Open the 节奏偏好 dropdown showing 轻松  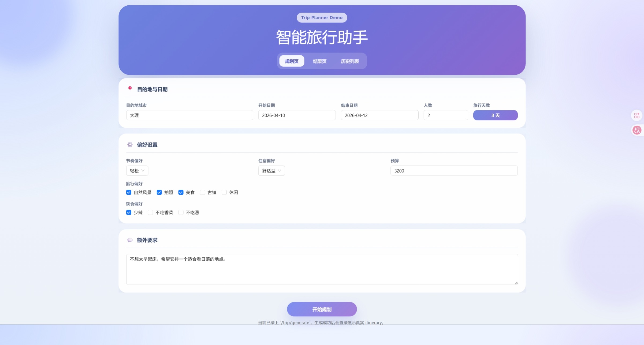[137, 171]
